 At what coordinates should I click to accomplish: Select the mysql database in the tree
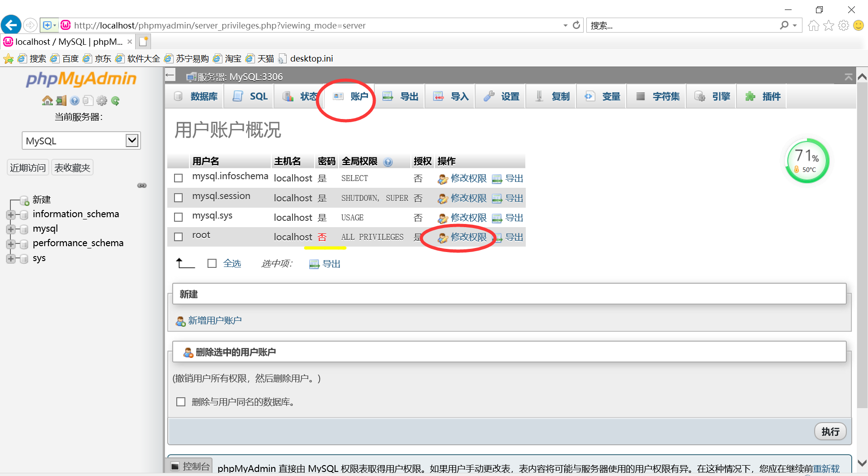pos(45,228)
